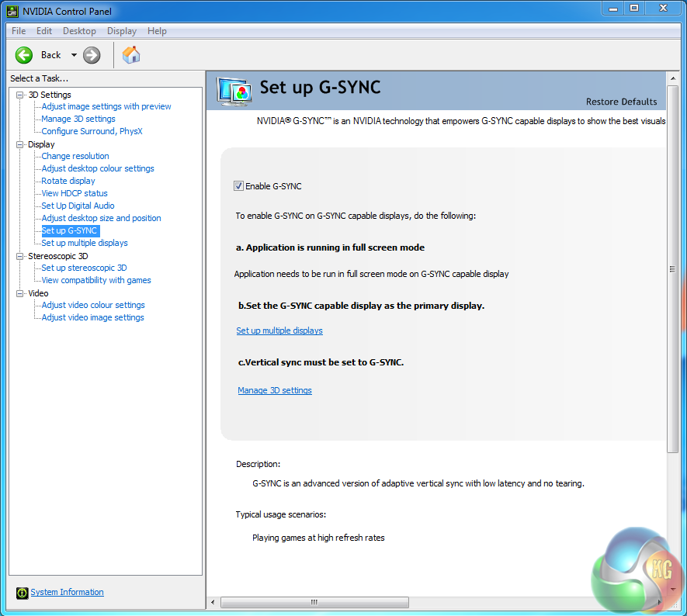The height and width of the screenshot is (616, 687).
Task: Click the Stereoscopic 3D category label
Action: click(x=58, y=256)
